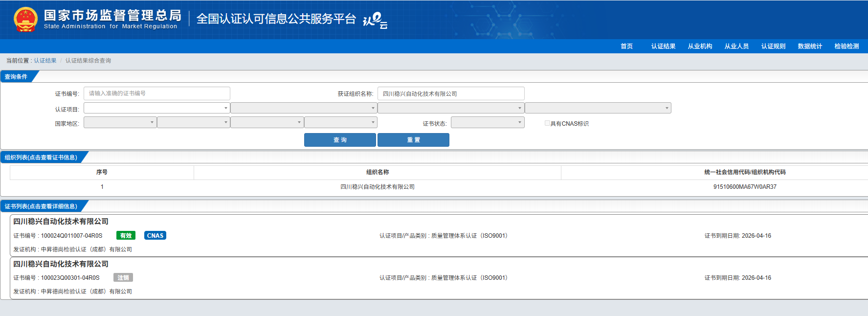Open the 从业人员 navigation menu
The width and height of the screenshot is (868, 316).
click(x=736, y=46)
